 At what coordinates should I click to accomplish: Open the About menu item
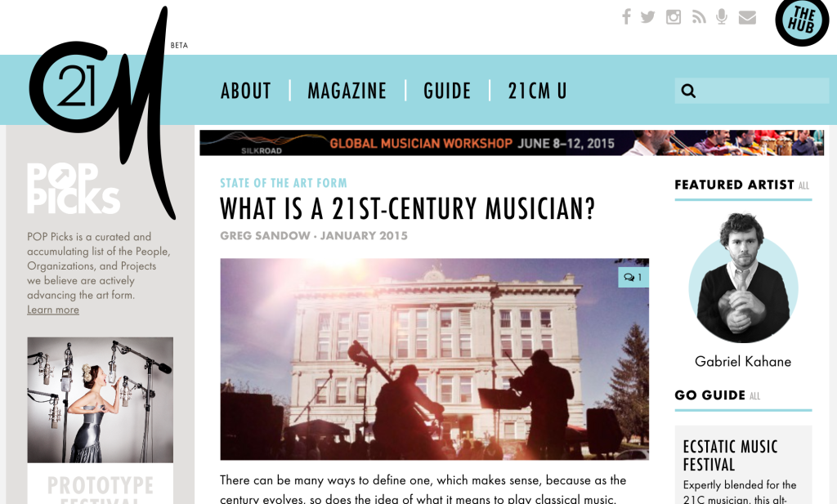click(x=246, y=91)
